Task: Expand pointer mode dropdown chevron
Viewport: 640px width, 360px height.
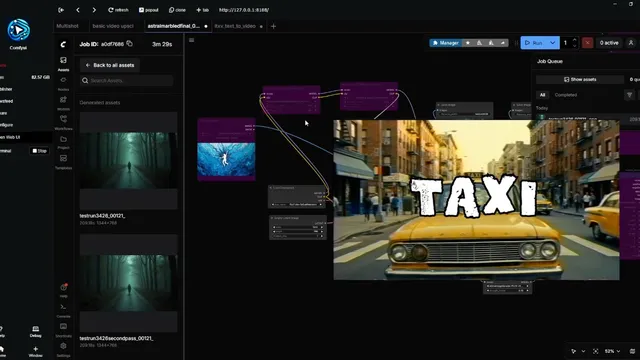Action: coord(583,351)
